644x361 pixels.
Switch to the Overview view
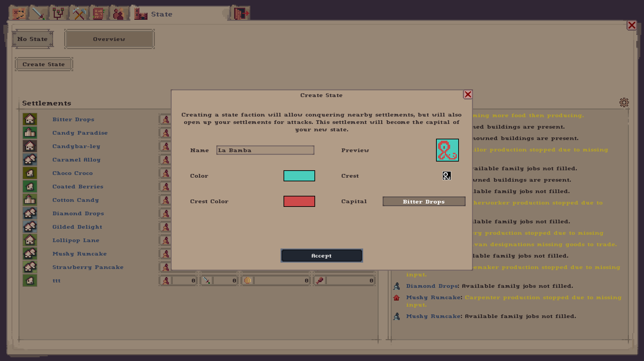click(109, 39)
